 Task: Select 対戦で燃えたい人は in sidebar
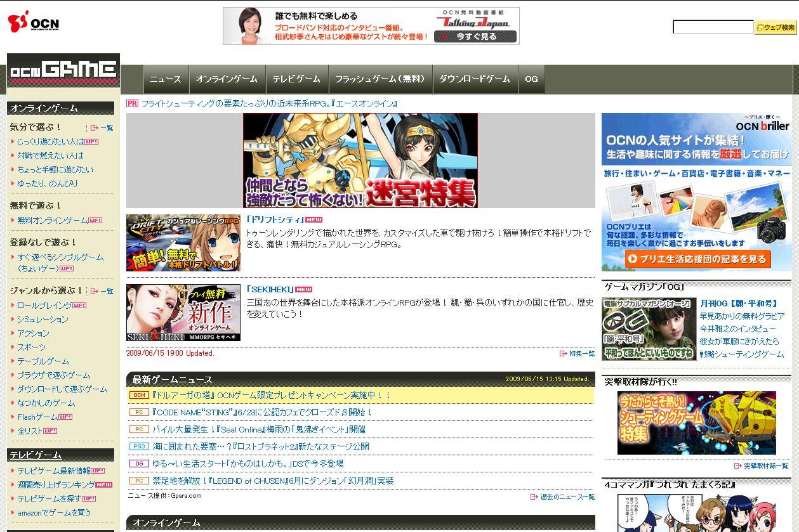(x=50, y=155)
